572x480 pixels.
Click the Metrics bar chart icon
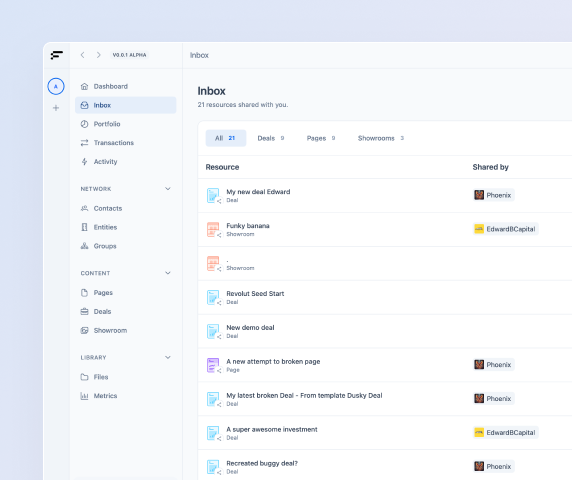pyautogui.click(x=84, y=396)
